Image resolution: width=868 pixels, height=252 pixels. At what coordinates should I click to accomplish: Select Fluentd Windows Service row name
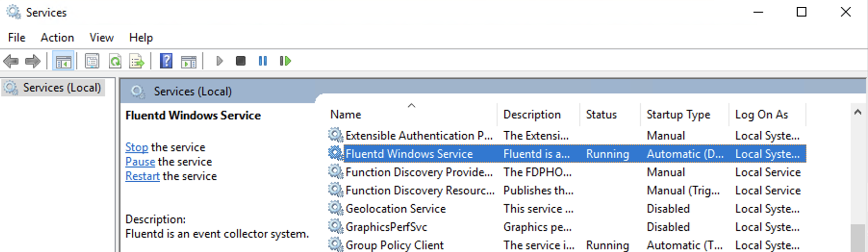pos(409,154)
